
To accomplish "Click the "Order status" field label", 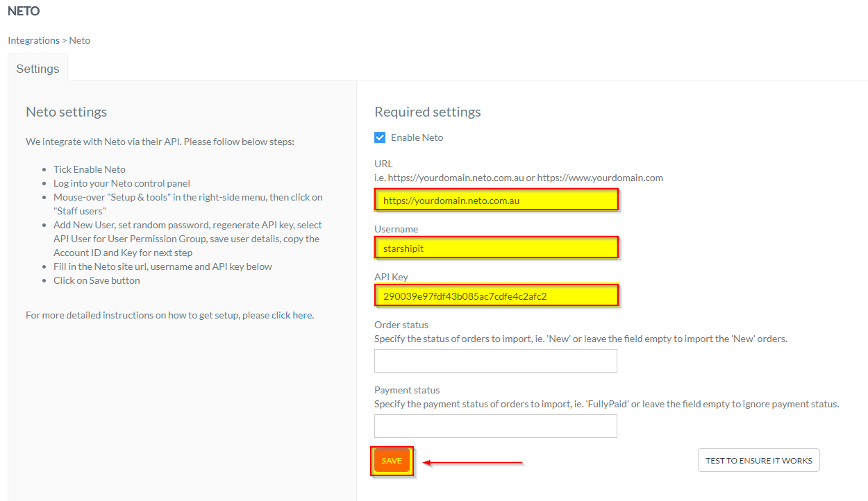I will 401,325.
